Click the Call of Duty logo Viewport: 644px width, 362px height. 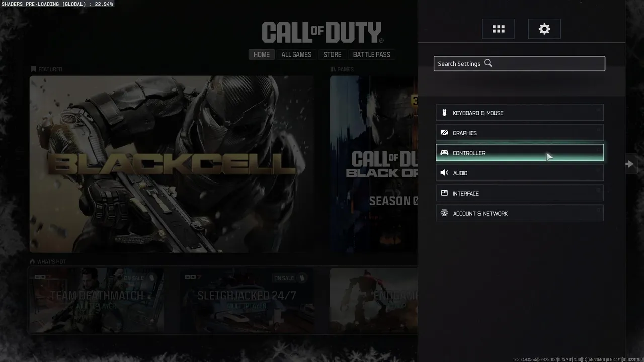click(322, 32)
